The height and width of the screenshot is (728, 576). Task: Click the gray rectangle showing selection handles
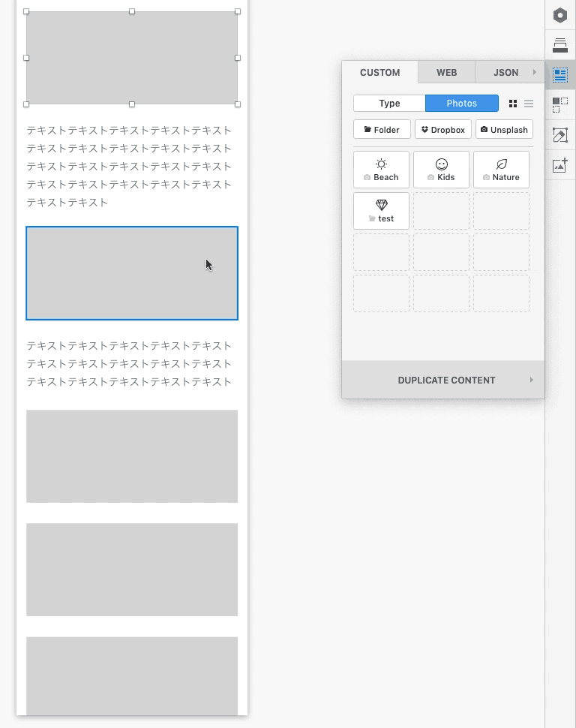[132, 58]
